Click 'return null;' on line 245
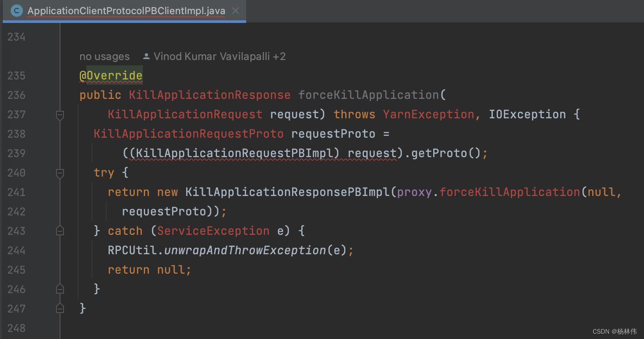644x339 pixels. (150, 270)
